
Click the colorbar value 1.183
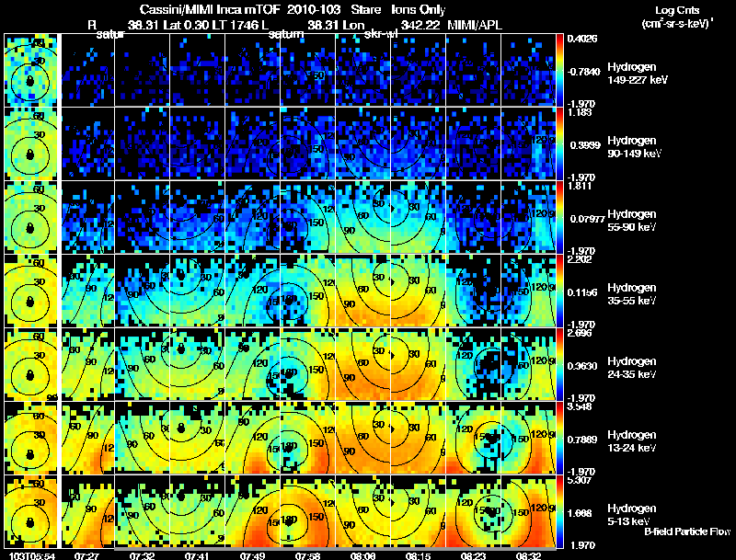580,112
